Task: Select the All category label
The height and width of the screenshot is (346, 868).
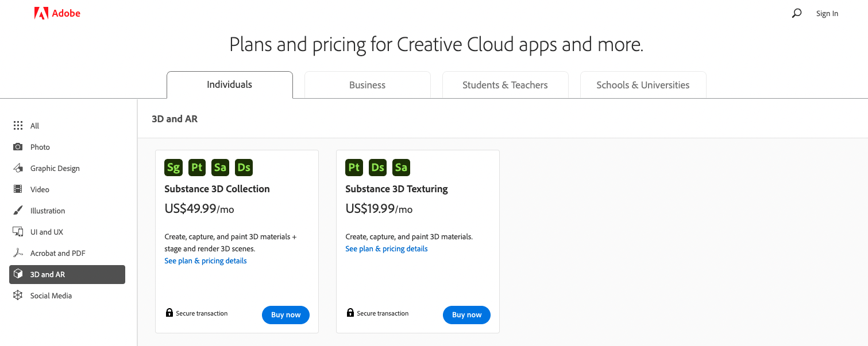Action: [34, 126]
